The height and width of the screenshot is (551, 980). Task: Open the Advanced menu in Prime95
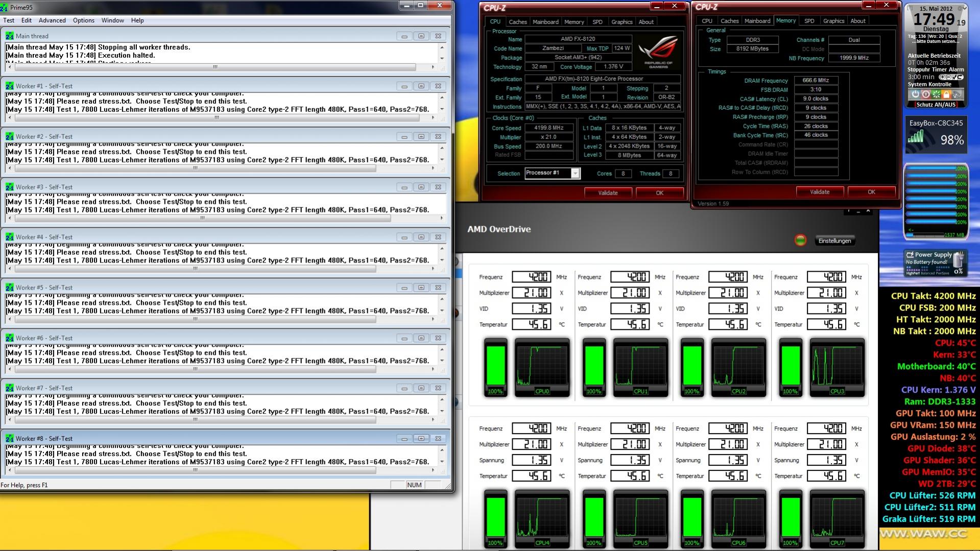[52, 20]
